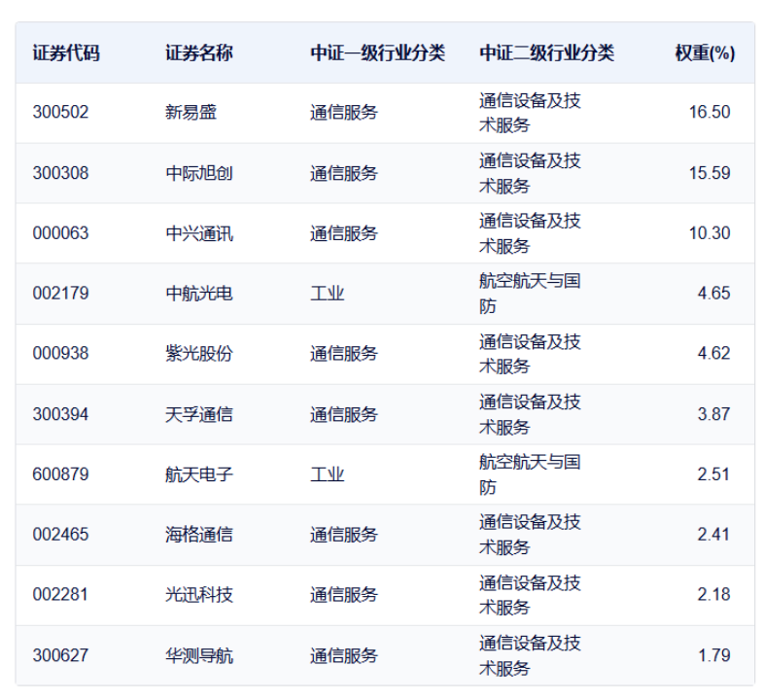Click 通信设备及技术服务 in the 000938 row

click(x=530, y=354)
